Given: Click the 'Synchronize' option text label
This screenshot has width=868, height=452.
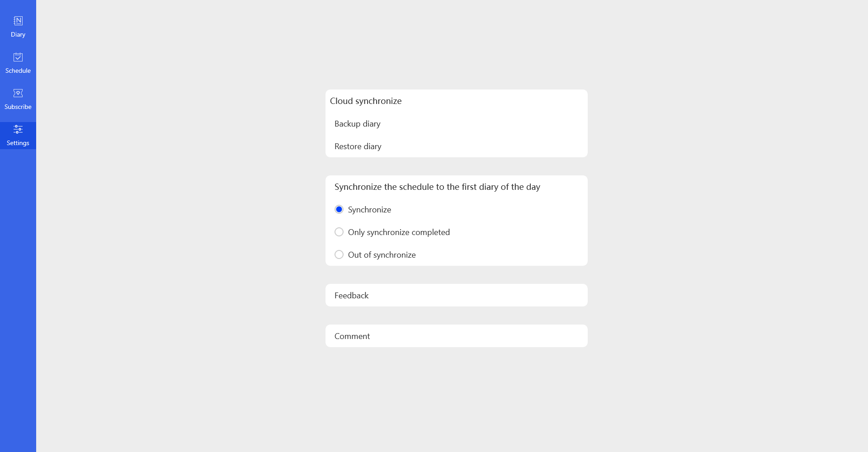Looking at the screenshot, I should pyautogui.click(x=369, y=210).
